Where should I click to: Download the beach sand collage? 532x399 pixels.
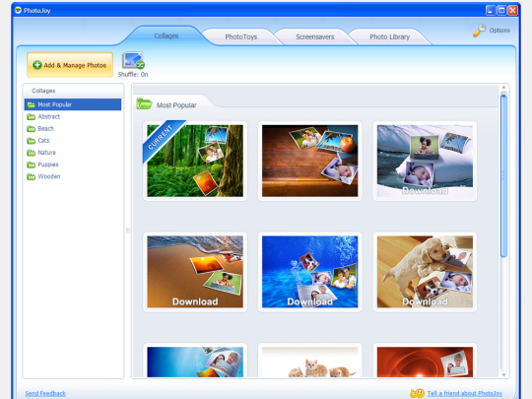(x=195, y=272)
